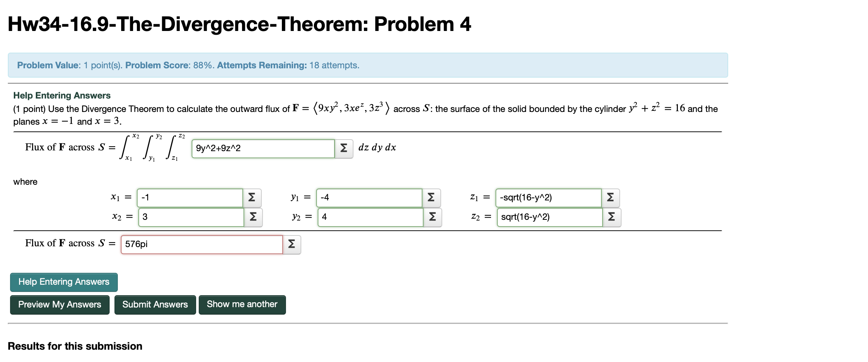The image size is (868, 362).
Task: Select the z1 field with -sqrt(16-y^2)
Action: pos(548,197)
